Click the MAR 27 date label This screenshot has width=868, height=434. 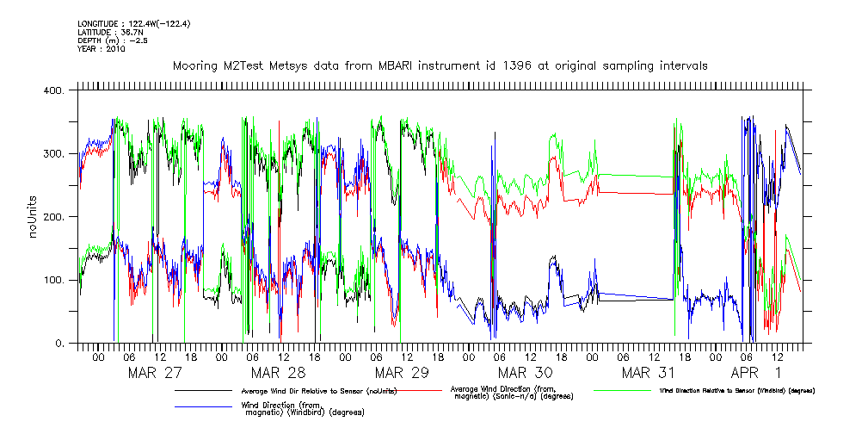coord(155,372)
